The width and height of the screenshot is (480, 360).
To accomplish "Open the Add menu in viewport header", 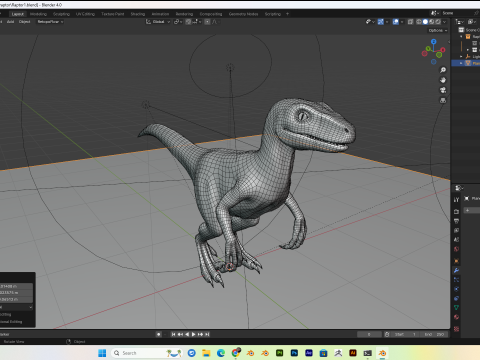I will [10, 22].
